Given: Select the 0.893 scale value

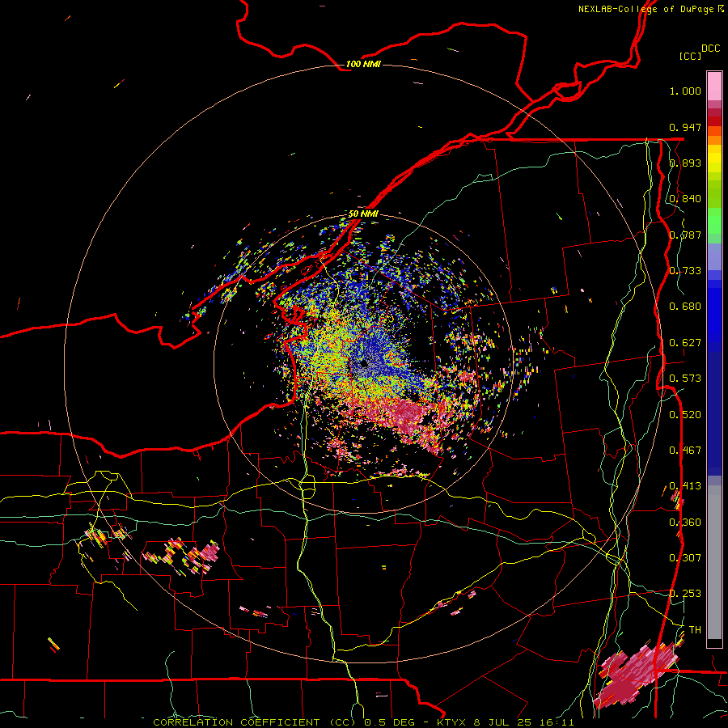Looking at the screenshot, I should pos(685,163).
